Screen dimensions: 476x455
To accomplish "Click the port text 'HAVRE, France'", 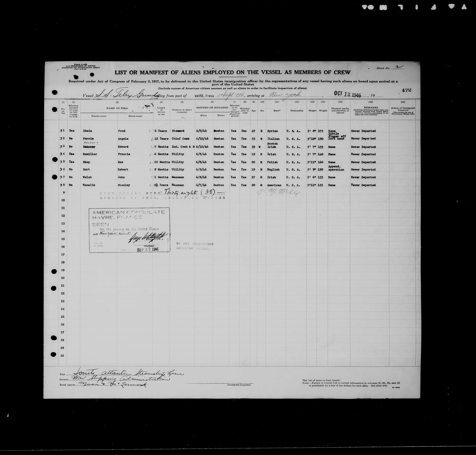I will coord(204,96).
